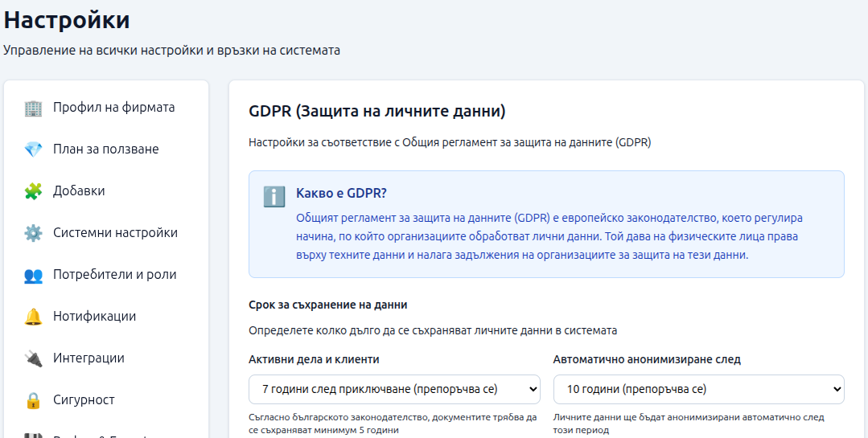
Task: Open Потребители и роли section
Action: click(x=106, y=274)
